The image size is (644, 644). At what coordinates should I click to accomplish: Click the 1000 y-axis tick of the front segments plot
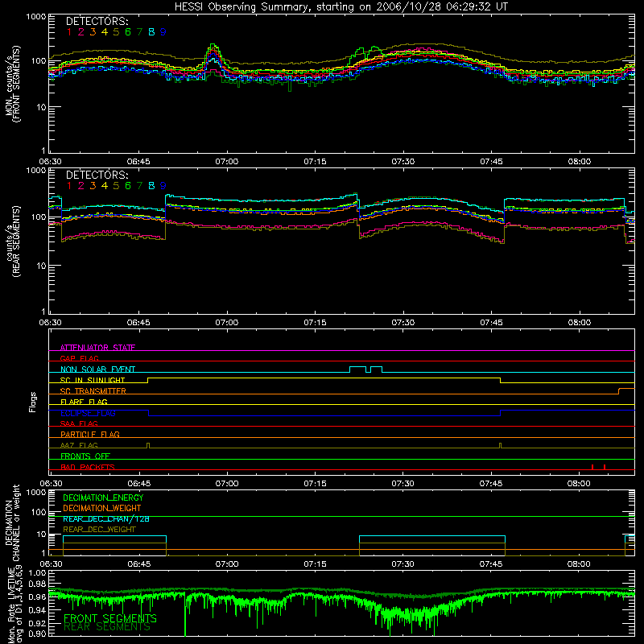click(36, 17)
